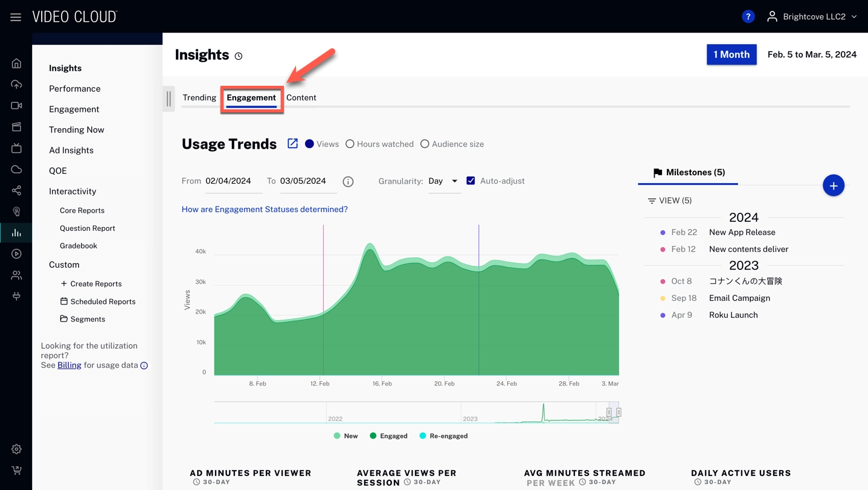Image resolution: width=868 pixels, height=490 pixels.
Task: Select the Hours watched radio button
Action: pos(350,144)
